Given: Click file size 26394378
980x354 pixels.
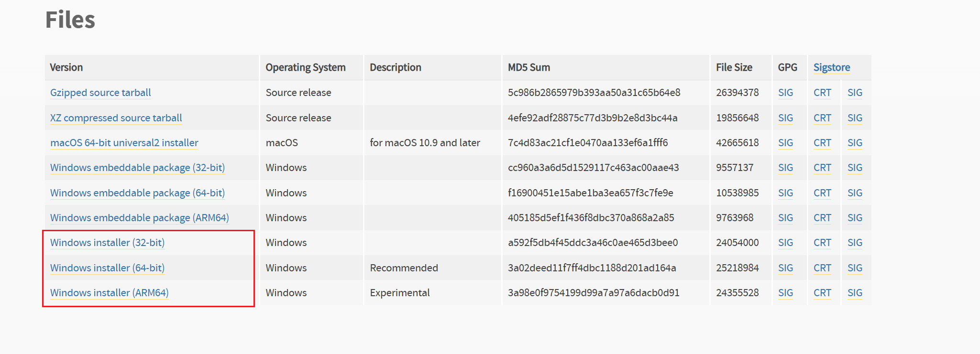Looking at the screenshot, I should [x=738, y=93].
